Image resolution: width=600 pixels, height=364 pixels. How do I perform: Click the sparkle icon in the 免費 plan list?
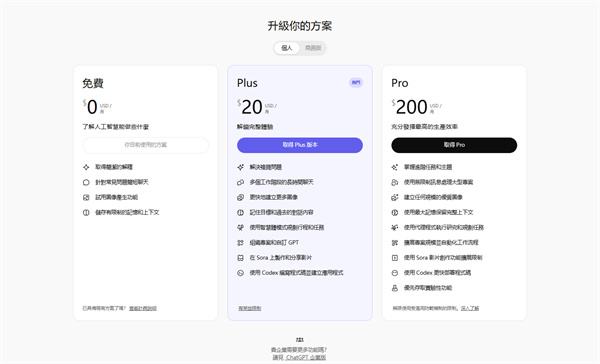86,167
